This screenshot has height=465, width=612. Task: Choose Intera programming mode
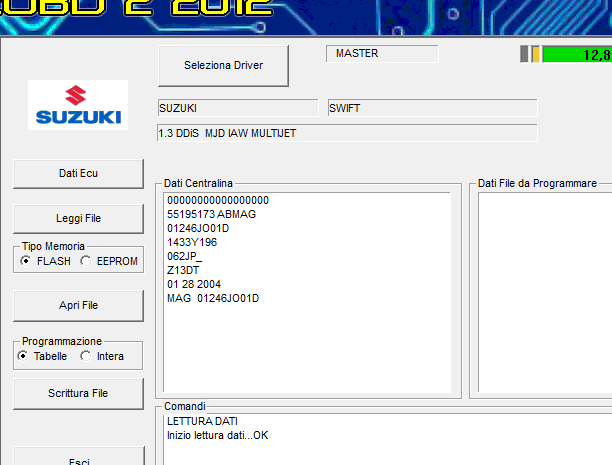102,356
